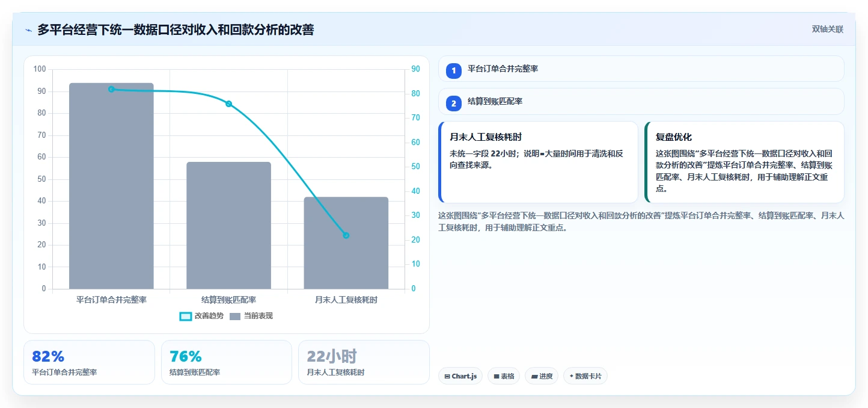Click the 76% stat card
Screen dimensions: 868x408
tap(227, 362)
